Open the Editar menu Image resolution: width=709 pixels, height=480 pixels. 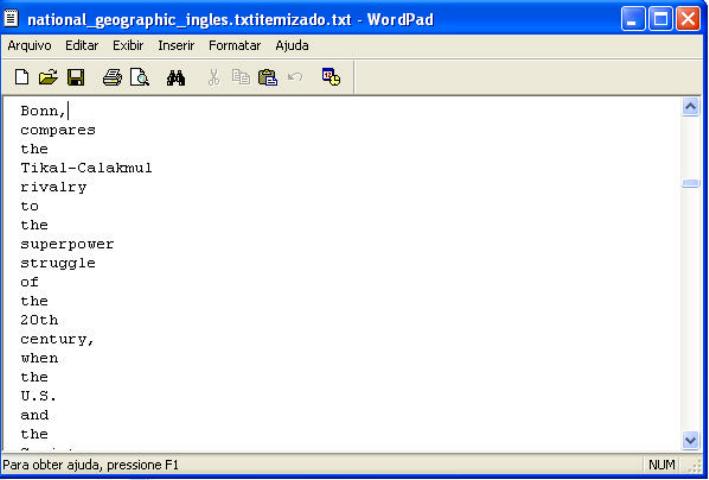click(82, 46)
